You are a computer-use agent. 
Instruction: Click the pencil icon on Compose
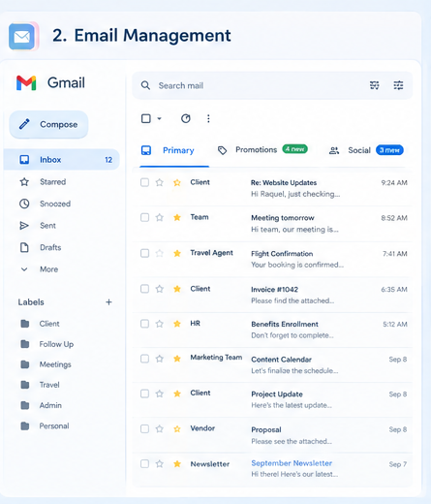point(24,124)
